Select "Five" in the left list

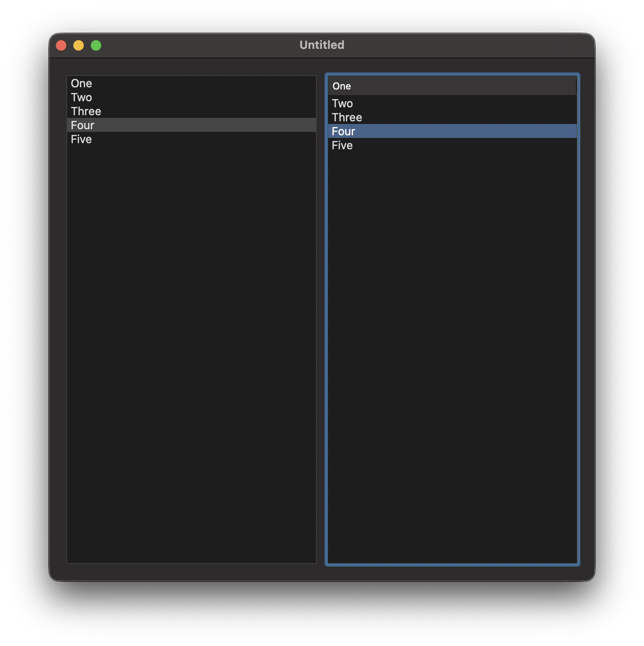tap(82, 139)
